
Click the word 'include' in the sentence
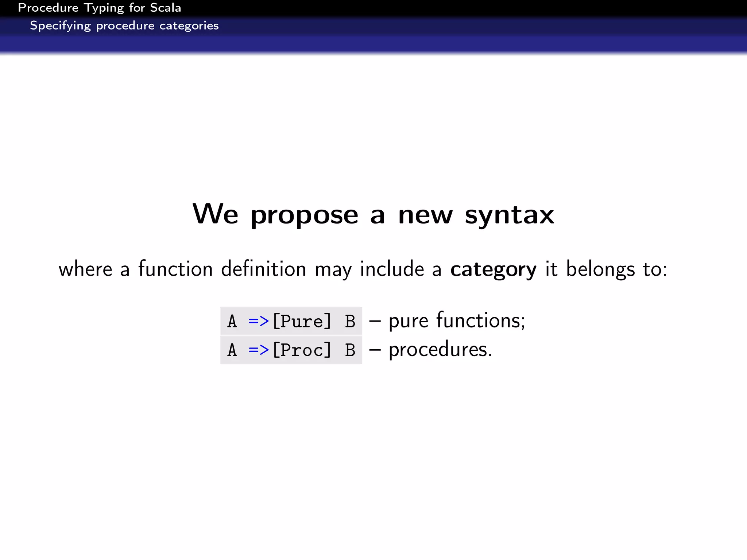click(x=392, y=269)
